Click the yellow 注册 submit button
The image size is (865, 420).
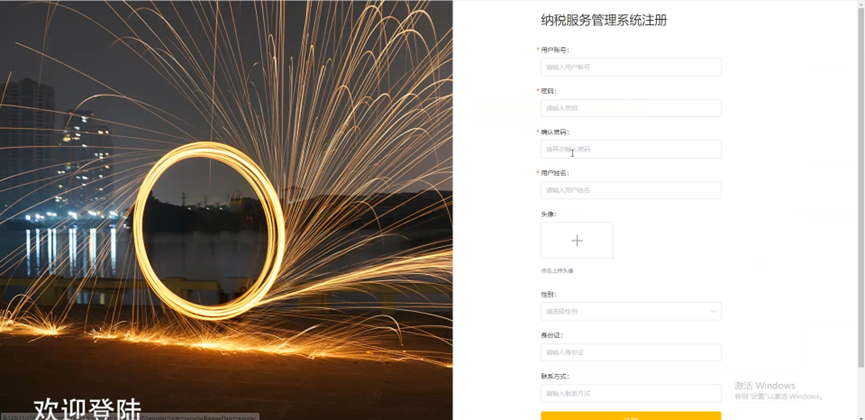tap(631, 416)
